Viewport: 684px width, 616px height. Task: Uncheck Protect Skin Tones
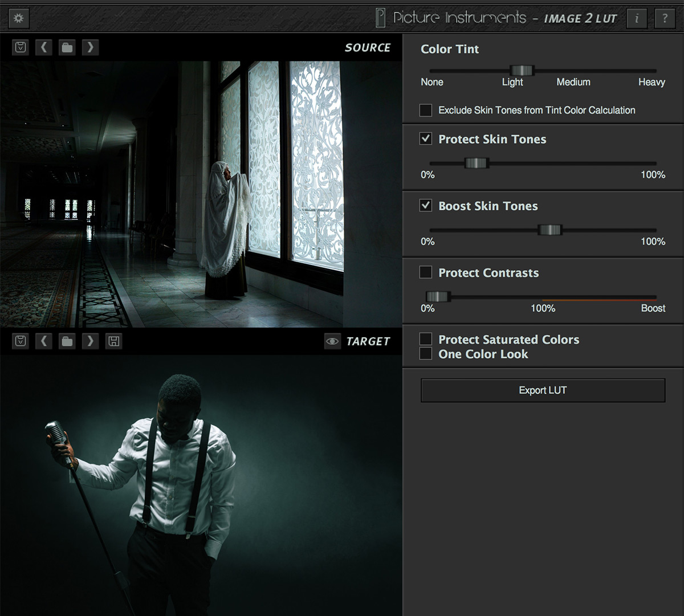(425, 139)
